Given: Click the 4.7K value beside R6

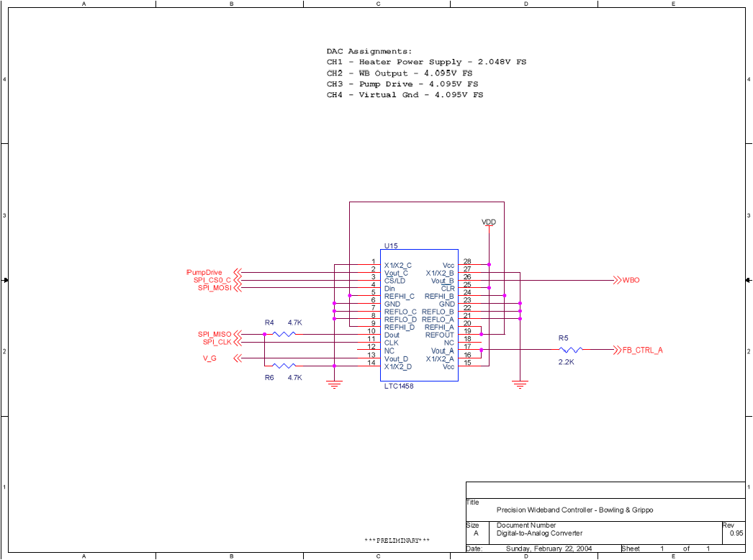Looking at the screenshot, I should click(295, 377).
